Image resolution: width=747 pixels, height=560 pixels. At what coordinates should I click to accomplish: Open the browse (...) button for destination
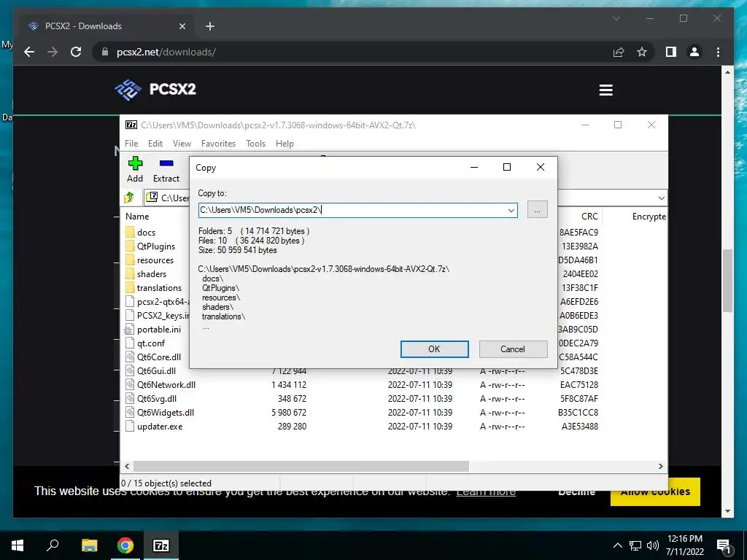click(x=538, y=210)
